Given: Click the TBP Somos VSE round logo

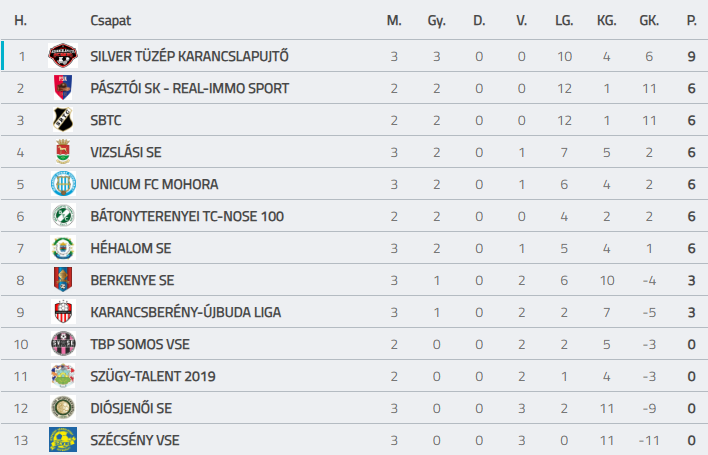Looking at the screenshot, I should click(63, 344).
